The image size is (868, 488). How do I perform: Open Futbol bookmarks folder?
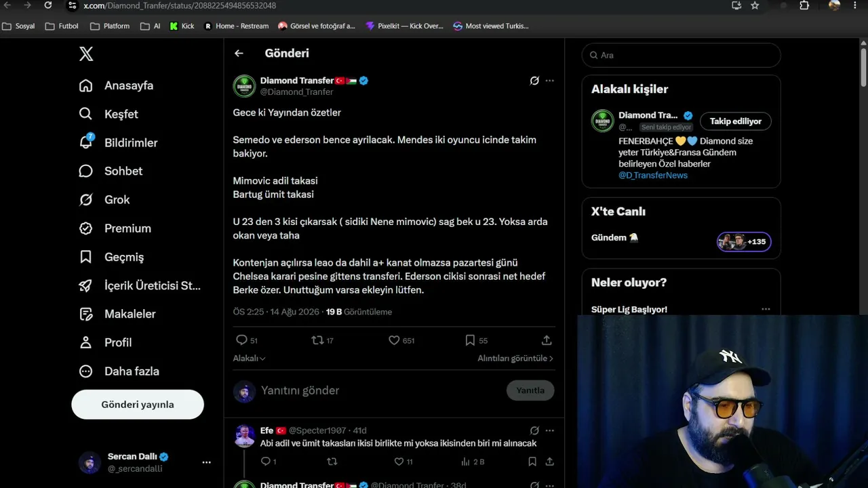pyautogui.click(x=62, y=26)
